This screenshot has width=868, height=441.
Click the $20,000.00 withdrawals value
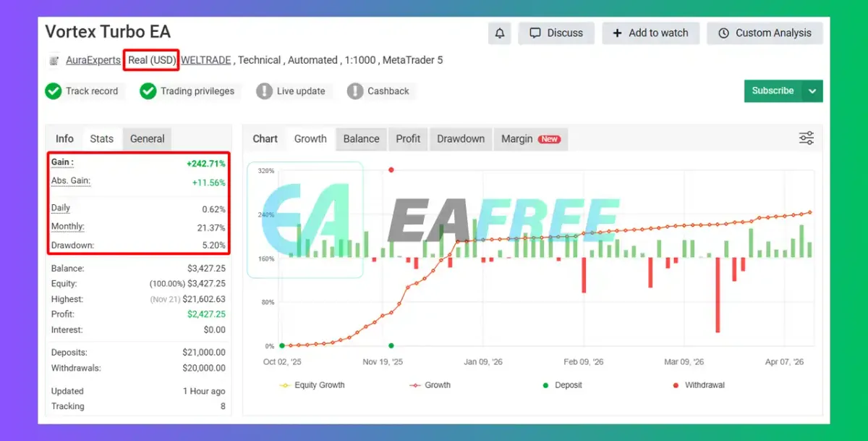point(204,368)
